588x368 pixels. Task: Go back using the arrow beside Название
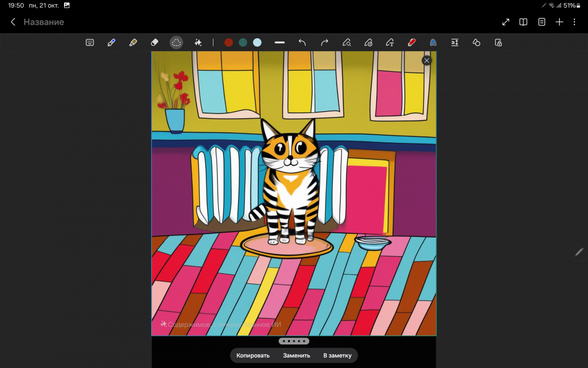pos(13,22)
